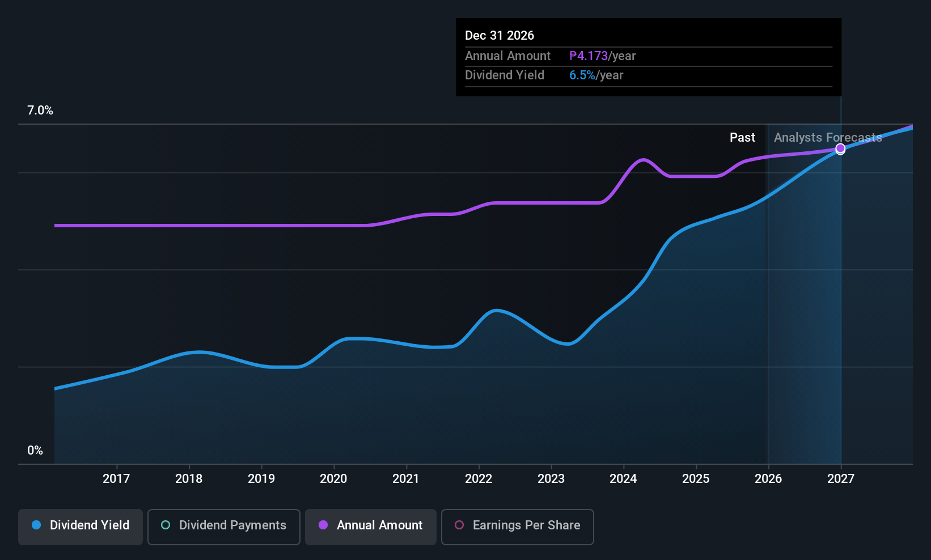Click the pink ring beside Earnings Per Share
This screenshot has width=931, height=560.
pyautogui.click(x=459, y=525)
